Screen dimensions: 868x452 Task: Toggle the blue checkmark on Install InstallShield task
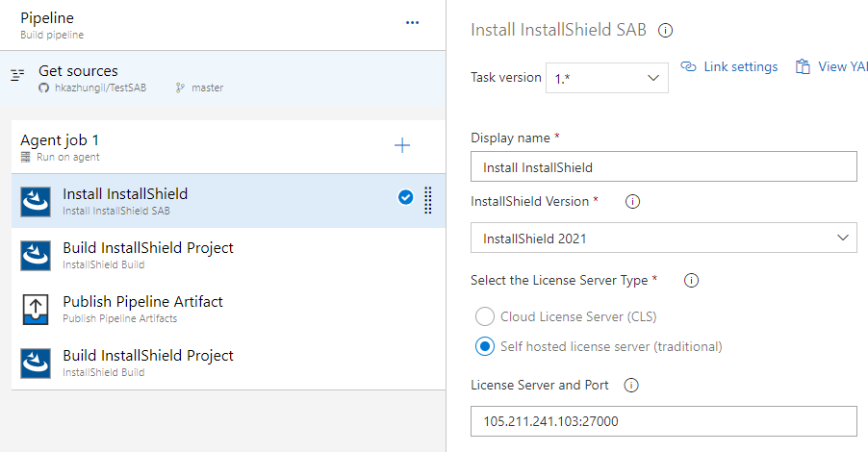point(406,197)
